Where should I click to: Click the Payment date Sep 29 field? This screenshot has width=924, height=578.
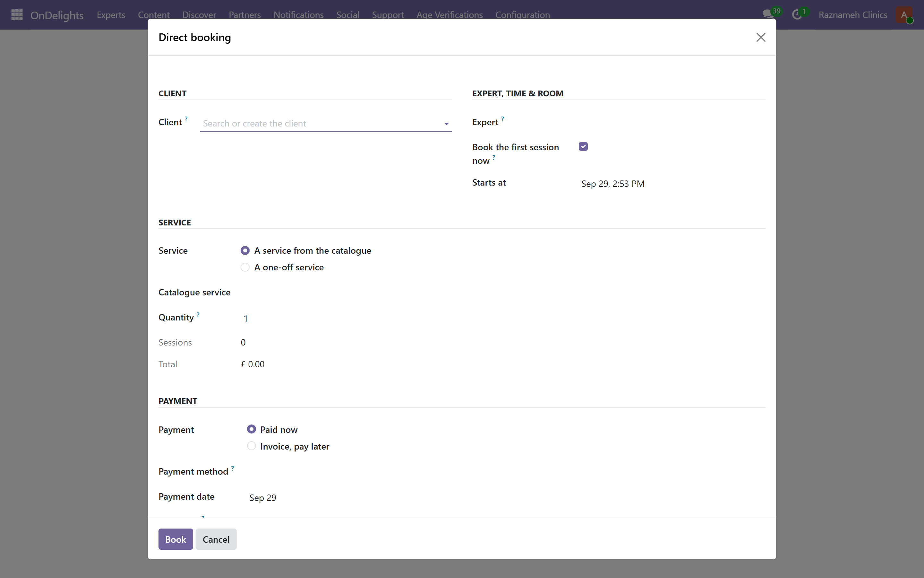263,497
